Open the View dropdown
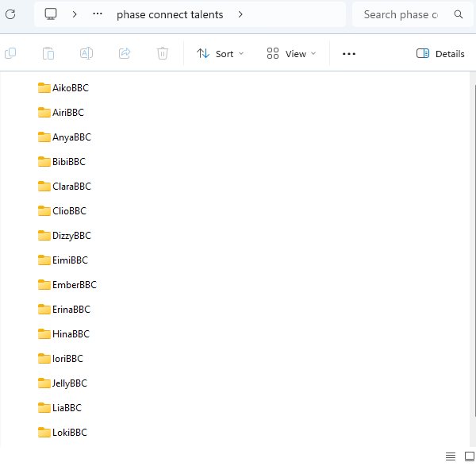Screen dimensions: 476x466 pos(291,54)
